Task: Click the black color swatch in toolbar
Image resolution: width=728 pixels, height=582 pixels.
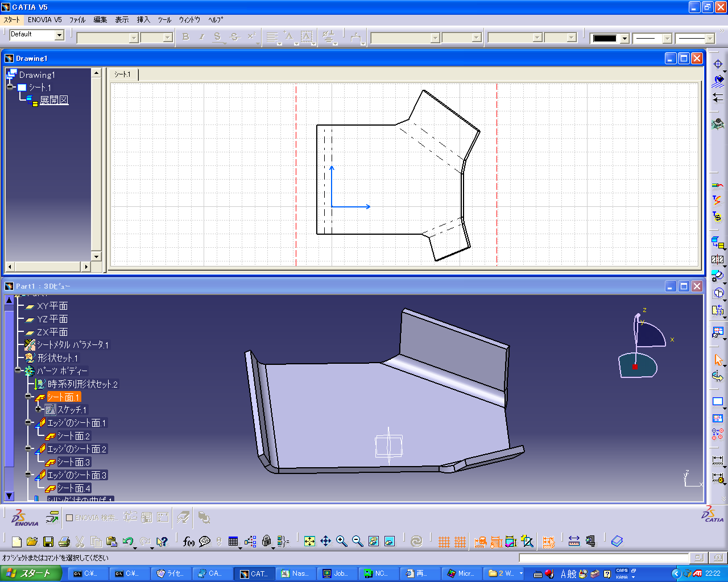Action: click(x=605, y=39)
